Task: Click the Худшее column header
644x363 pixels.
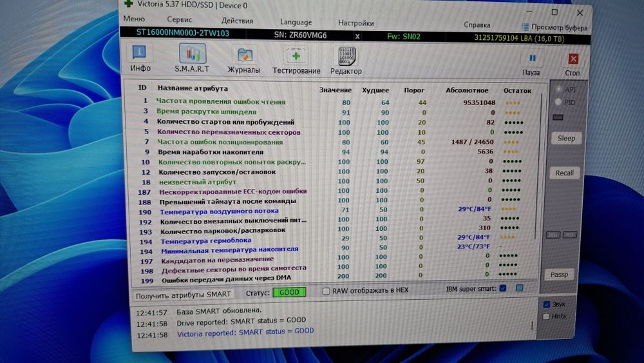Action: (x=375, y=90)
